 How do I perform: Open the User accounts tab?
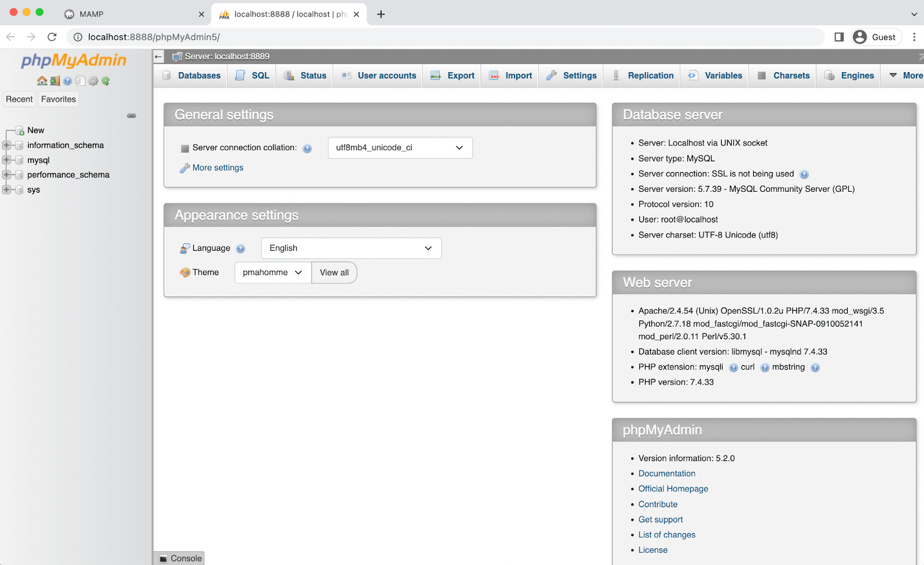pyautogui.click(x=378, y=75)
